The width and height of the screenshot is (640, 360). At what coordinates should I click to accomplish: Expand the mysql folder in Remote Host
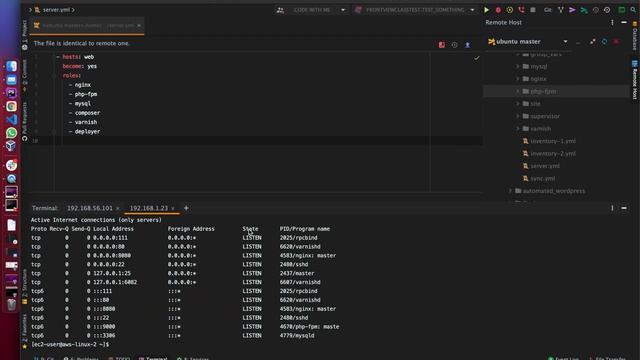(518, 66)
